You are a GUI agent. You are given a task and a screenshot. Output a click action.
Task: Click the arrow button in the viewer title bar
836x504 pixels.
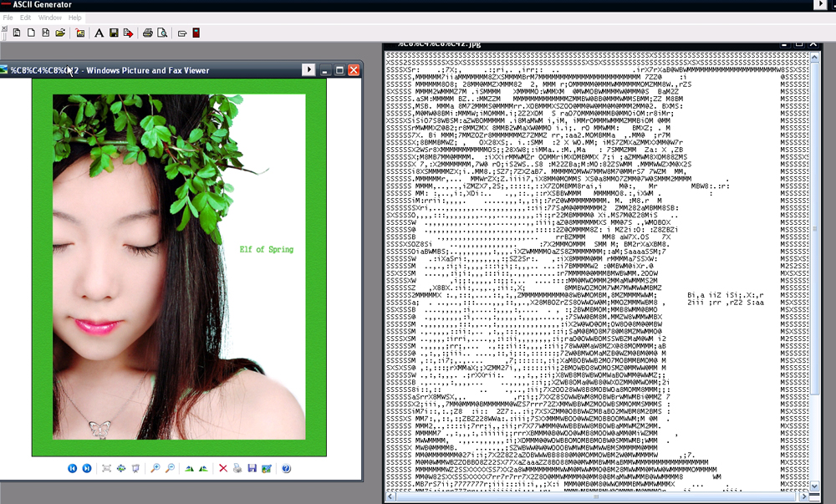[308, 70]
